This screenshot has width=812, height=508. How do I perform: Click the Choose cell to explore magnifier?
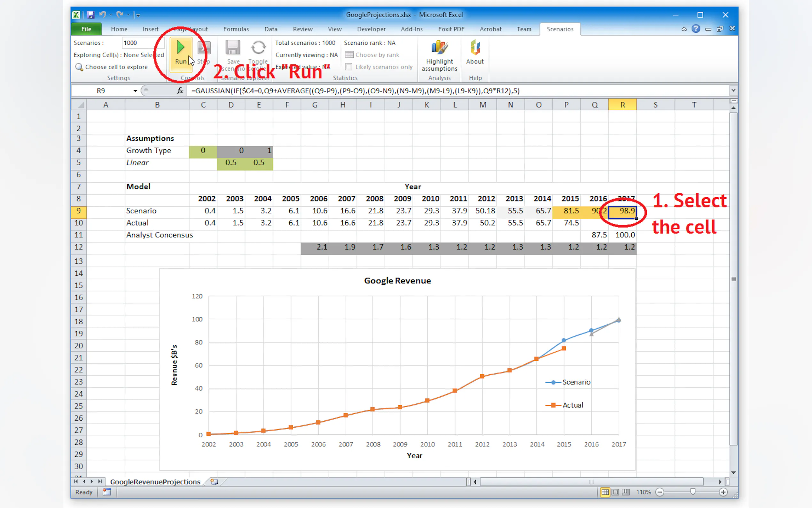tap(79, 67)
